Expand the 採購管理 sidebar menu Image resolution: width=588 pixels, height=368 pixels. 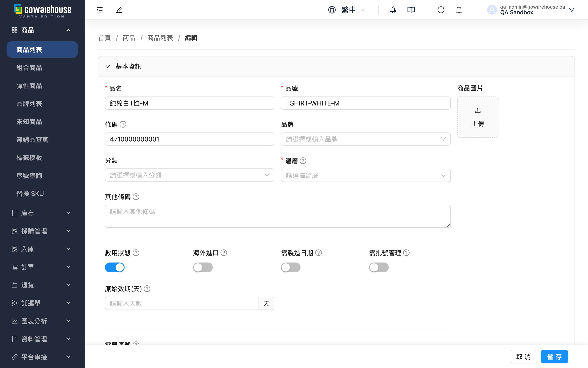[42, 231]
